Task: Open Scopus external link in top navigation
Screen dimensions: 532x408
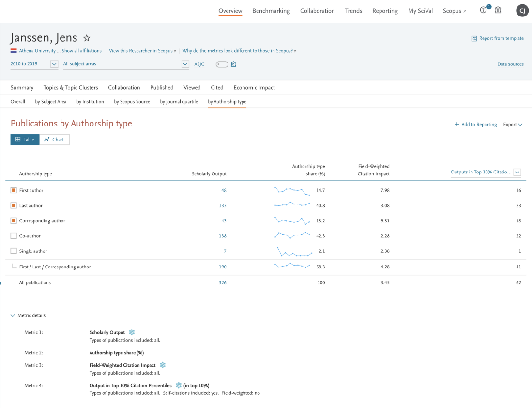Action: [455, 11]
